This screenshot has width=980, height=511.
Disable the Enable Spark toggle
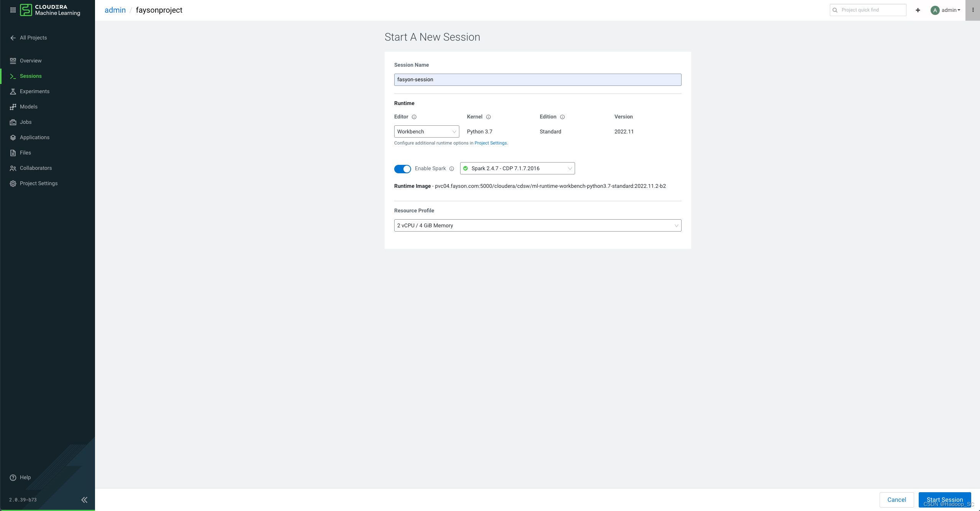[402, 169]
